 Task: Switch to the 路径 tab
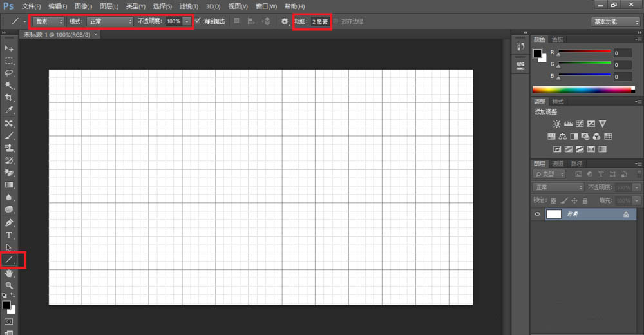(576, 164)
